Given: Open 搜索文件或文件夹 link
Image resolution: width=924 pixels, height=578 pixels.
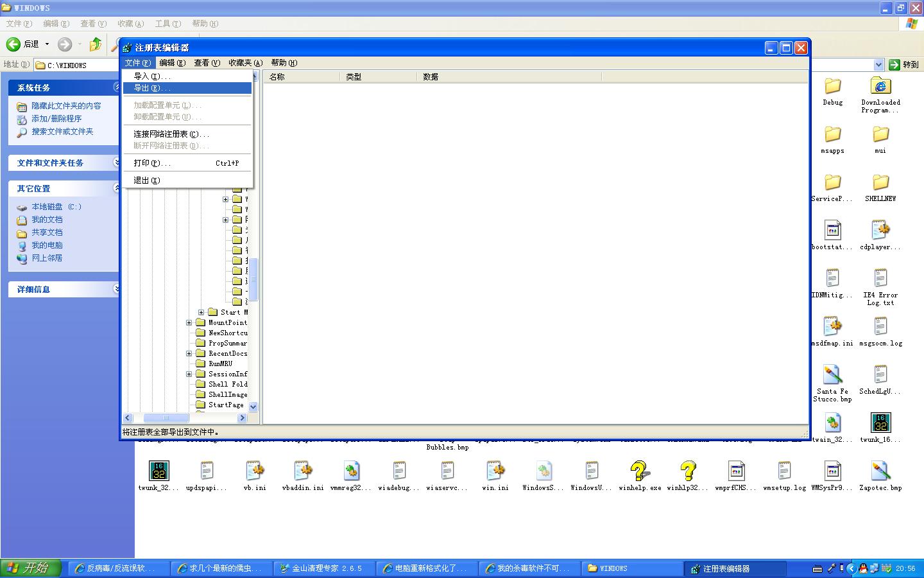Looking at the screenshot, I should click(x=62, y=132).
